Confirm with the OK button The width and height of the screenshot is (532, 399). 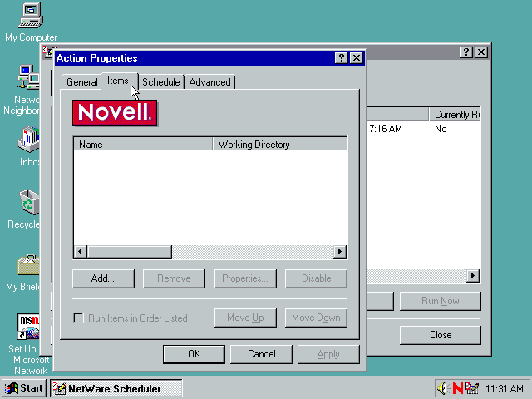194,354
